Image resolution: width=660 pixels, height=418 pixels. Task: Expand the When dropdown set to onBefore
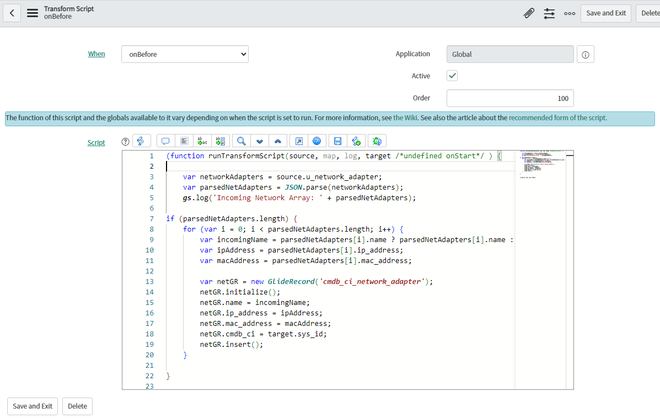185,54
